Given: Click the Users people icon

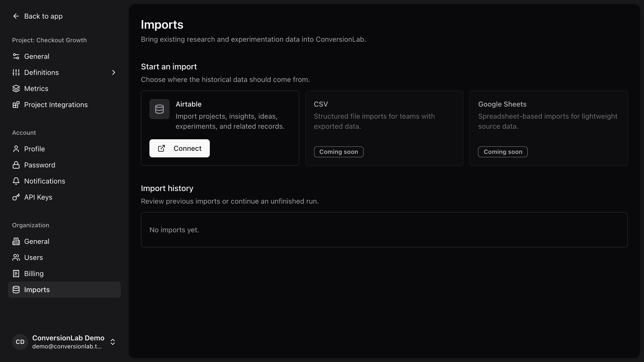Looking at the screenshot, I should (16, 257).
